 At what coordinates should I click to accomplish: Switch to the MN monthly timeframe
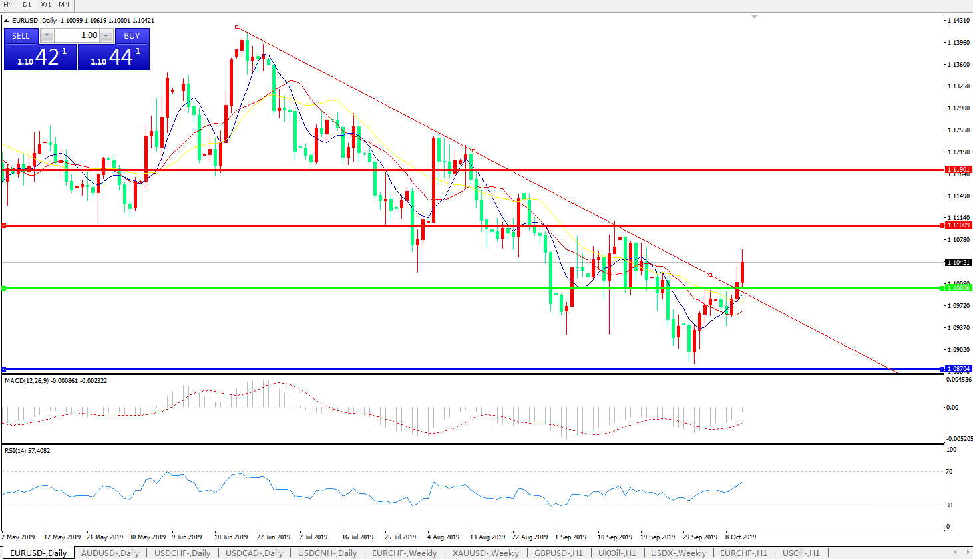(x=64, y=5)
